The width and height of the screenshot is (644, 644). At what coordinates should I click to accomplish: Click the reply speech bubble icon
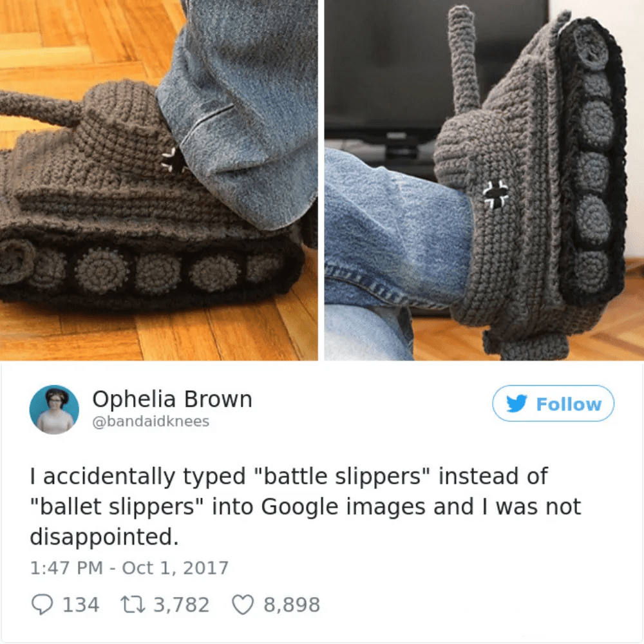coord(42,605)
